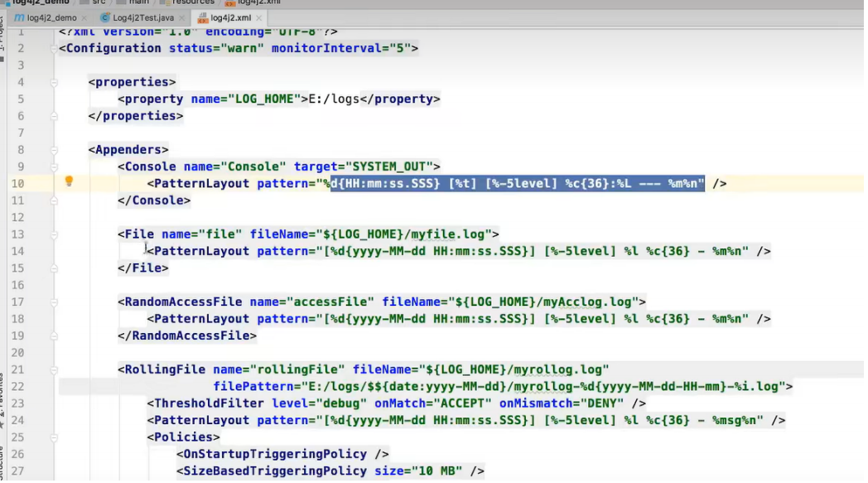Click the SizeBasedTriggeringPolicy tag name
Screen dimensions: 868x483
(275, 471)
